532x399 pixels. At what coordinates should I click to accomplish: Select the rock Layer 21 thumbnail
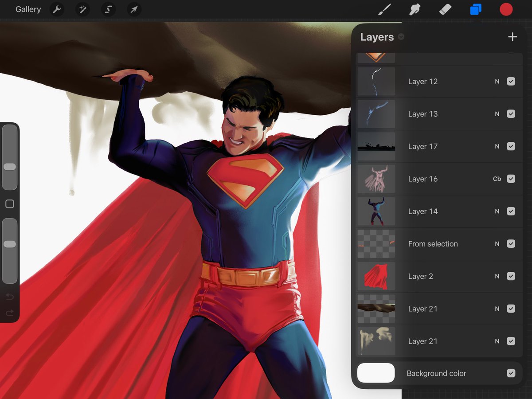(376, 309)
